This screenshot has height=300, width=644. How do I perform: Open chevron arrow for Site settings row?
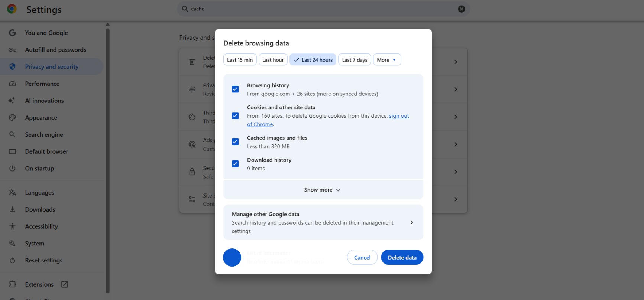tap(456, 199)
